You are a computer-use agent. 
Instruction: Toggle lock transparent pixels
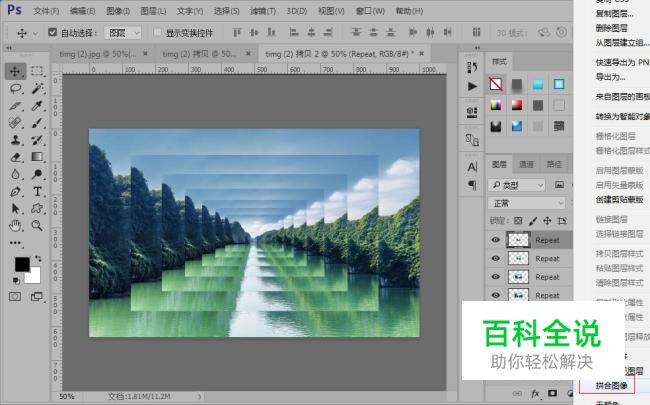click(x=518, y=221)
